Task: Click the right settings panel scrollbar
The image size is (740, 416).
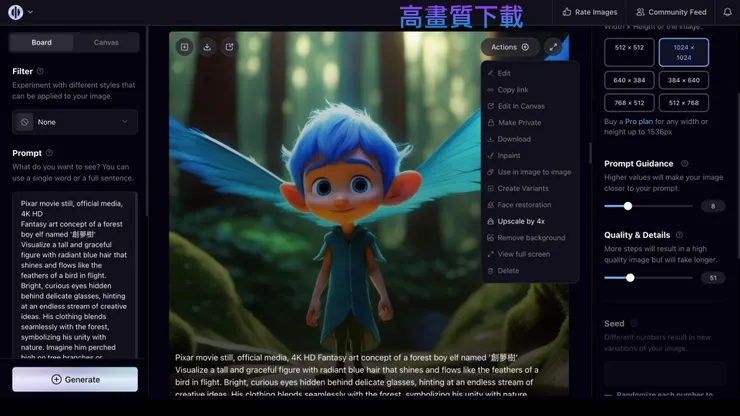Action: [738, 142]
